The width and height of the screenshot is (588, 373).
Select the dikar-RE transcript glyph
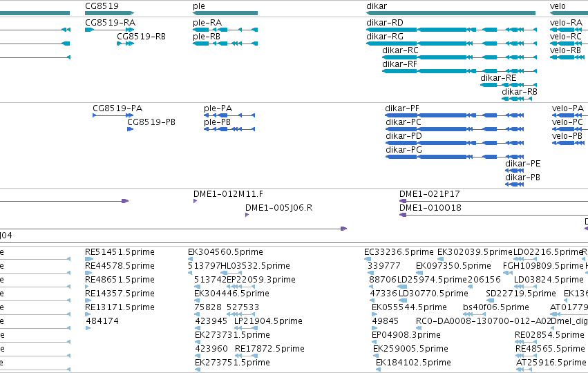[509, 85]
